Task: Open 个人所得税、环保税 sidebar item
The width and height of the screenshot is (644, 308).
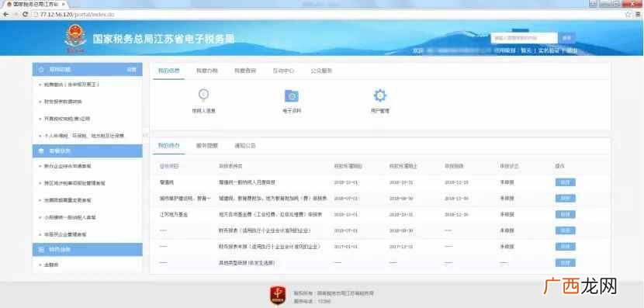Action: 84,136
